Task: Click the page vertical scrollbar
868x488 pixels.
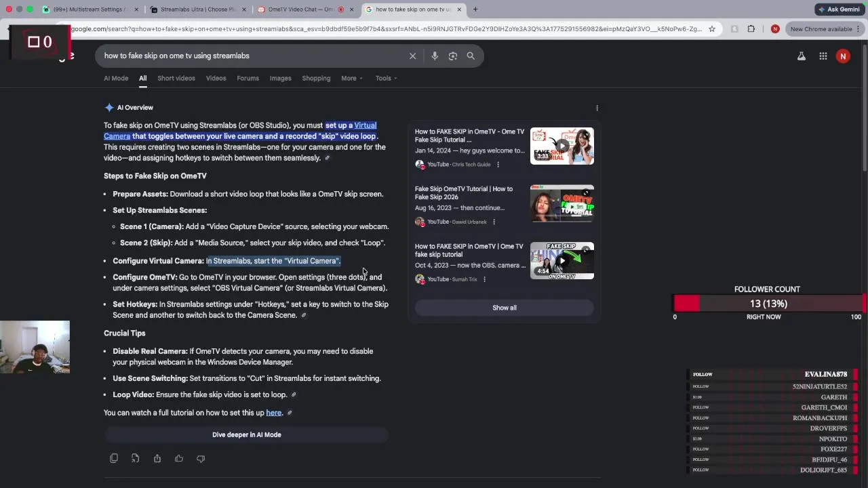Action: click(x=865, y=108)
